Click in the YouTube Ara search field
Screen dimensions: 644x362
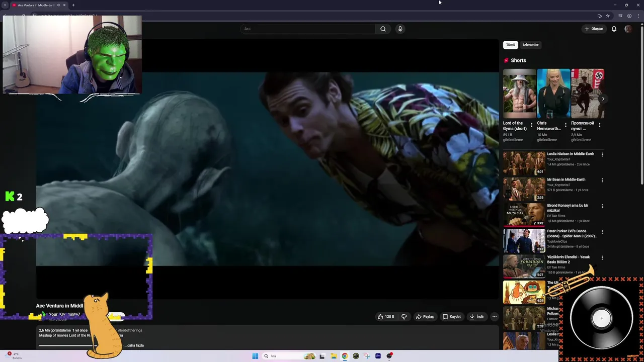[x=308, y=29]
